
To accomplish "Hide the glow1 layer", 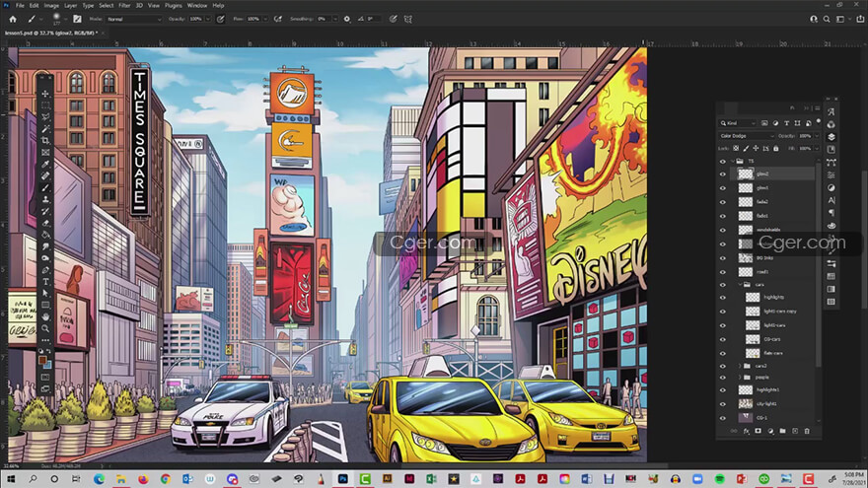I will (722, 188).
